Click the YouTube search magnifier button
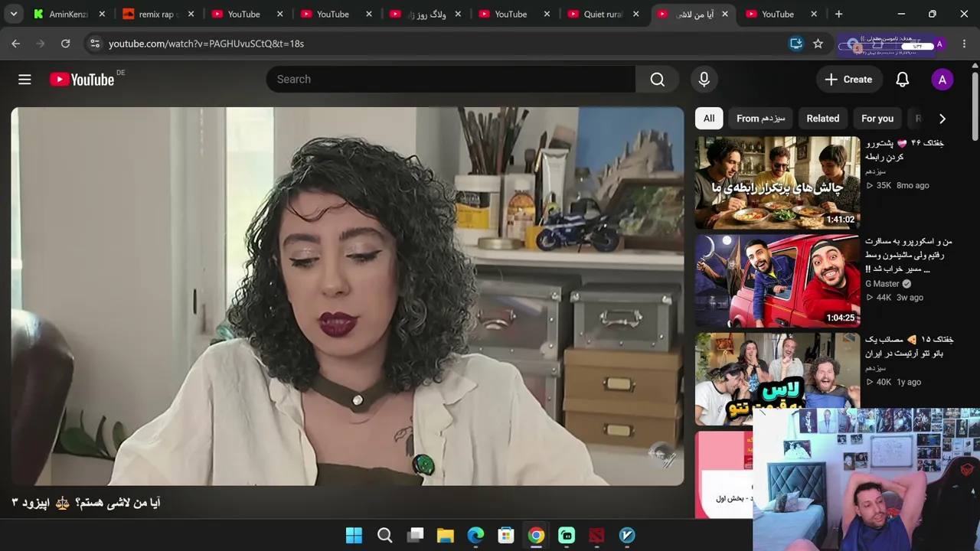The height and width of the screenshot is (551, 980). pyautogui.click(x=657, y=80)
